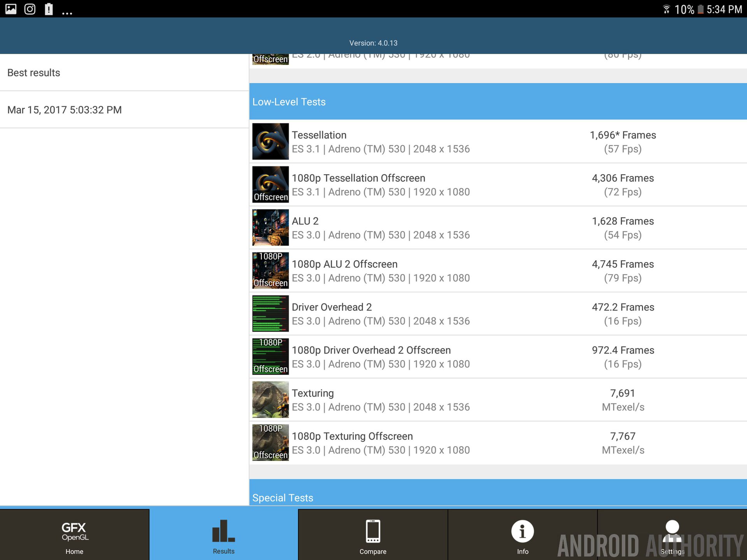Select the Results tab bar chart icon
This screenshot has width=747, height=560.
(x=223, y=531)
